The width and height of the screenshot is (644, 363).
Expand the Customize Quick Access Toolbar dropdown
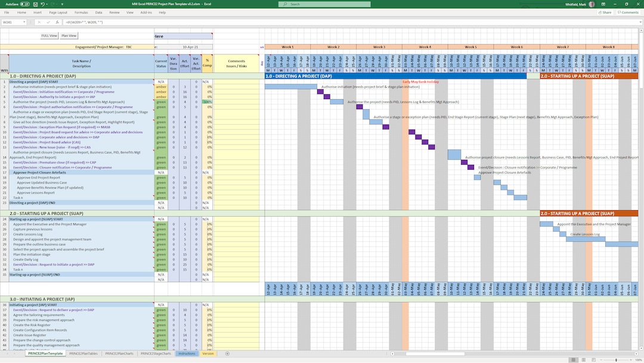point(62,4)
